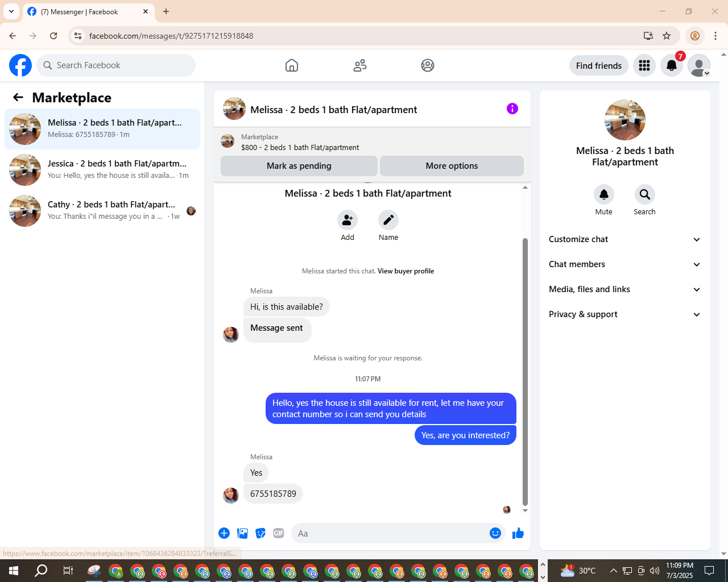Open the Groups icon in top navigation
Image resolution: width=728 pixels, height=582 pixels.
tap(428, 65)
